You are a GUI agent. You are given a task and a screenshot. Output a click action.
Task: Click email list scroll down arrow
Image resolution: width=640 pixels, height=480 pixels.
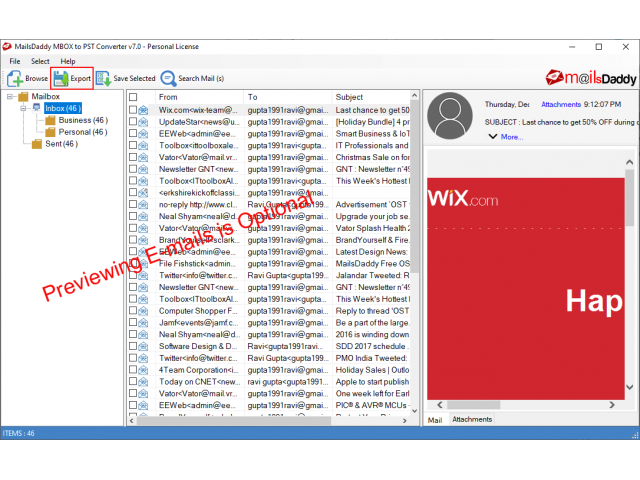coord(415,411)
